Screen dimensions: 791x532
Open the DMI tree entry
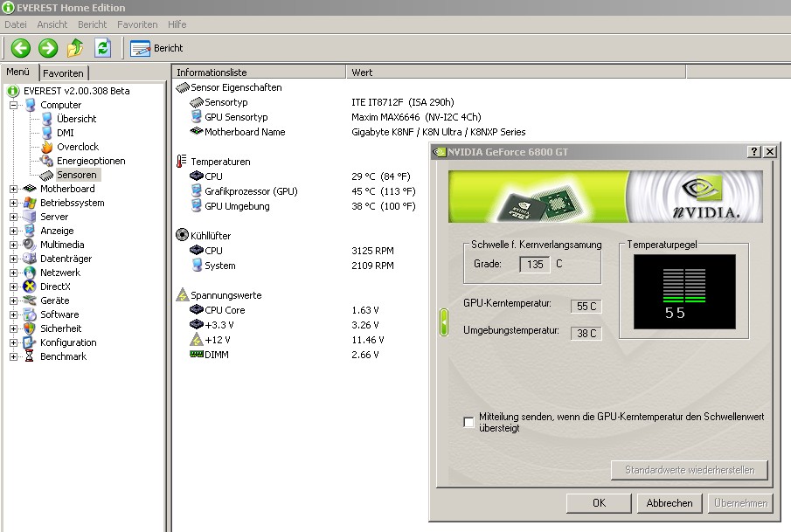point(65,133)
